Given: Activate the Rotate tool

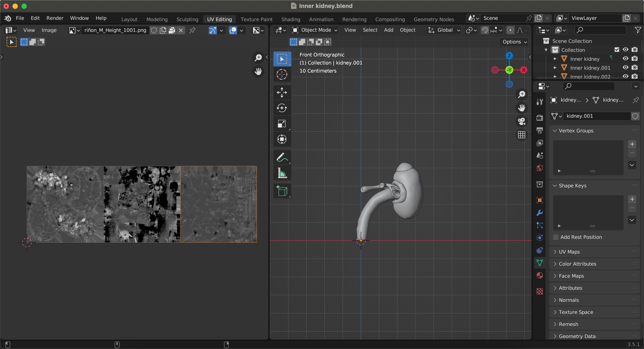Looking at the screenshot, I should [282, 108].
